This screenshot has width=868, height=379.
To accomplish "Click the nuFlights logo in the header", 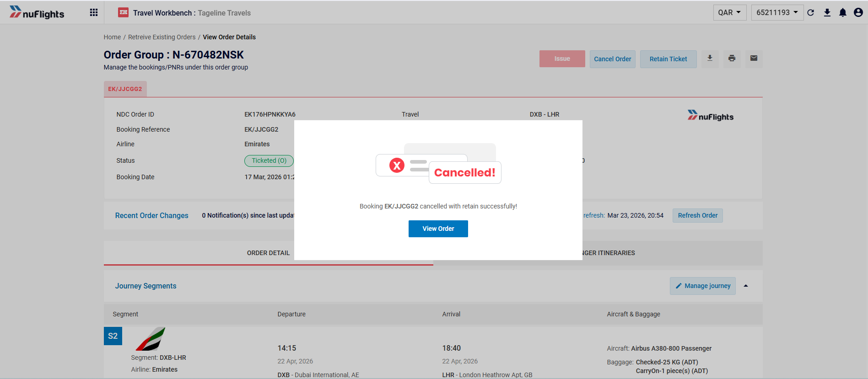I will pyautogui.click(x=37, y=12).
